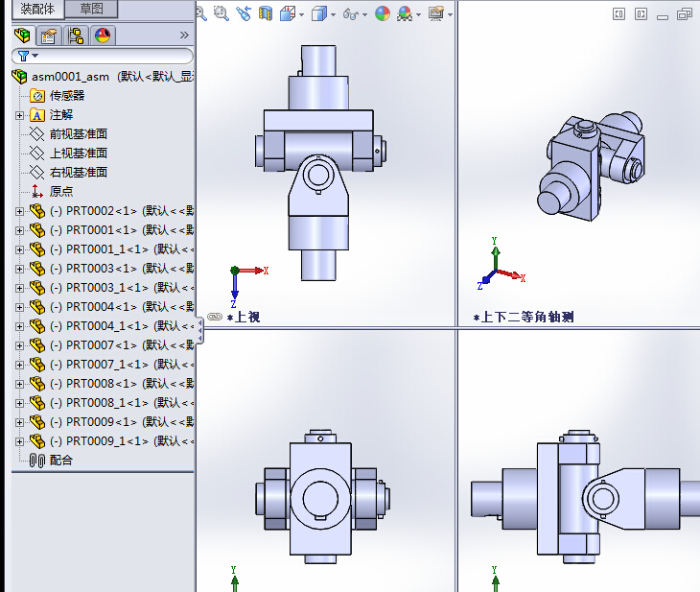Select the 右视基准面 plane

79,173
